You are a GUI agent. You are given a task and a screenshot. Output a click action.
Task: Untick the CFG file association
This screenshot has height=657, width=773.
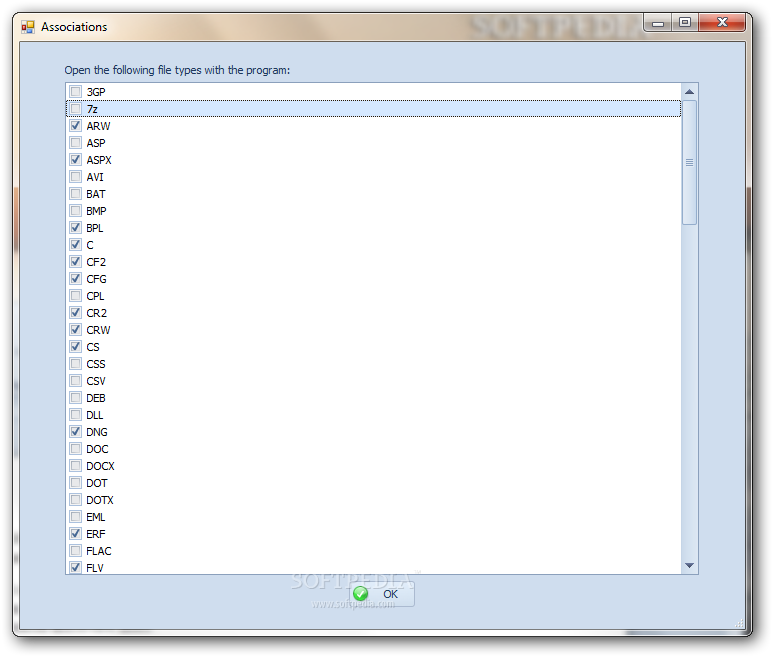(x=75, y=278)
